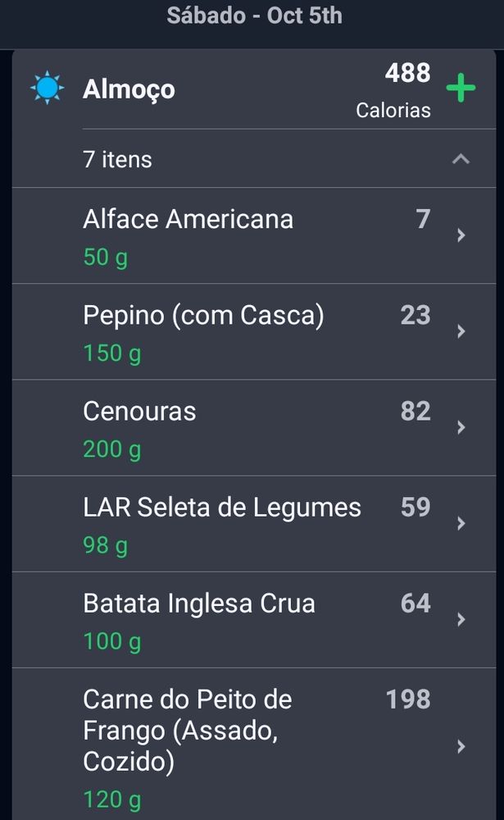Open details arrow for Carne do Peito de Frango
Screen dimensions: 504x820
point(461,745)
